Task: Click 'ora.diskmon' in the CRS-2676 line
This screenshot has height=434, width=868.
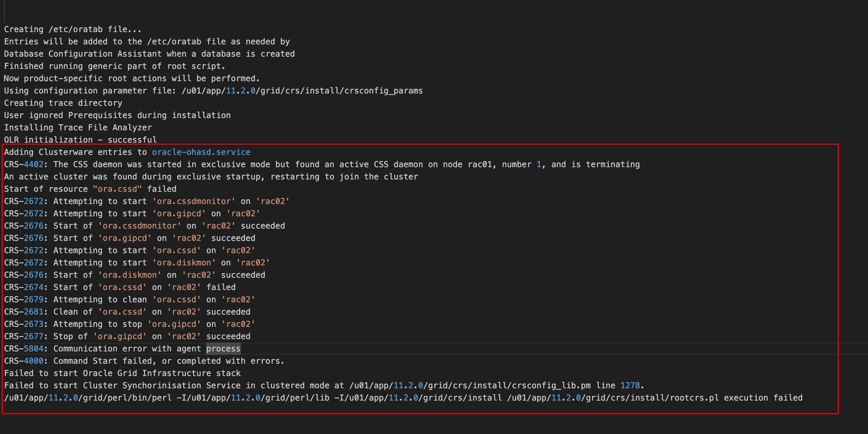Action: 130,275
